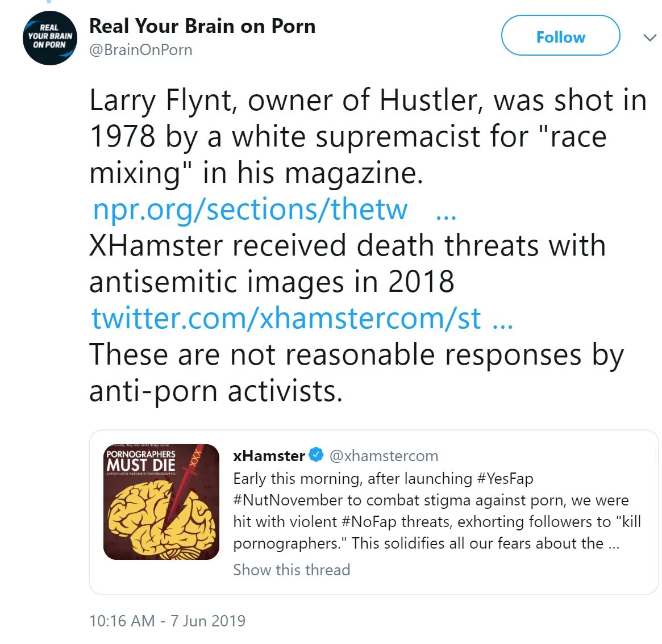Open the twitter.com/xhamstercom status link
Screen dimensions: 662x644
[x=286, y=318]
